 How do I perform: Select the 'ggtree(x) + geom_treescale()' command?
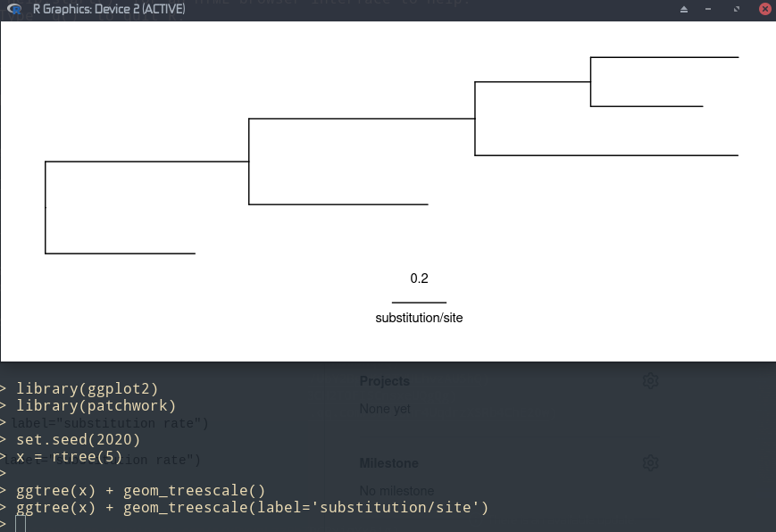(139, 490)
